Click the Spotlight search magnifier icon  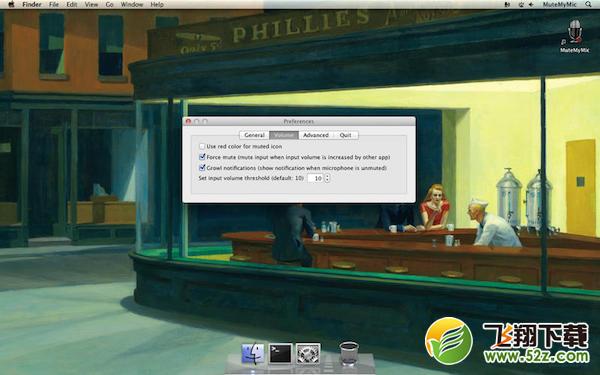point(588,5)
